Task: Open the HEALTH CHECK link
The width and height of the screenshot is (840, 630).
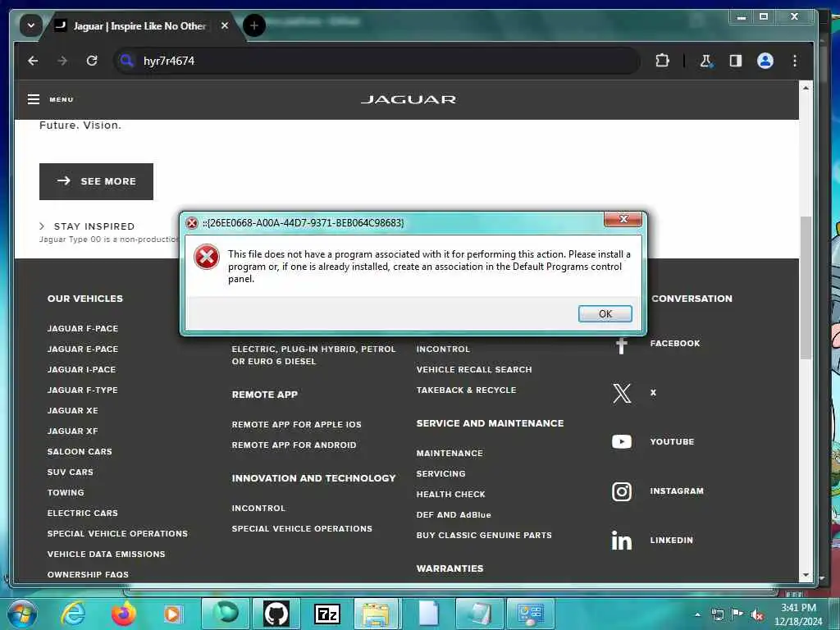Action: tap(450, 494)
